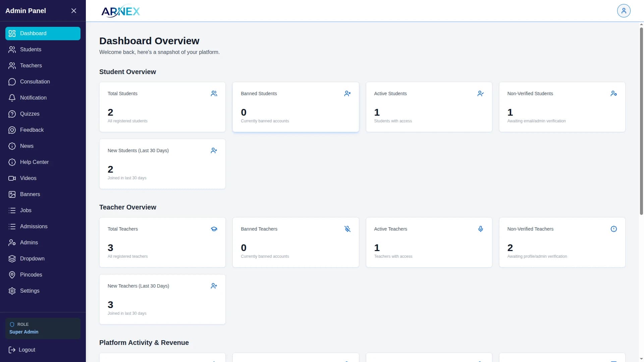This screenshot has height=362, width=644.
Task: Open Settings from the sidebar
Action: tap(30, 291)
